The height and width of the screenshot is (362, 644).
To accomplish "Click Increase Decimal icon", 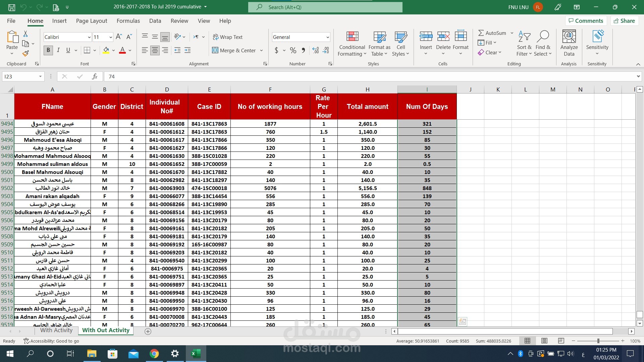I will 315,50.
